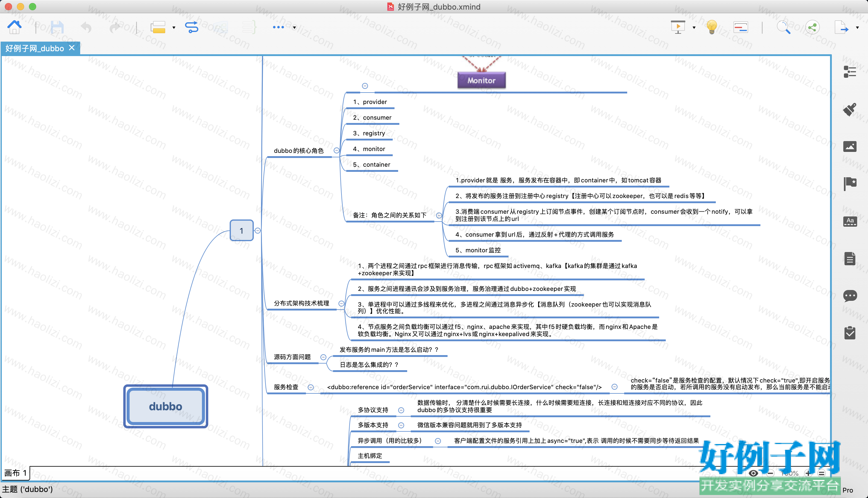Image resolution: width=868 pixels, height=498 pixels.
Task: Open the Image panel in the sidebar
Action: pyautogui.click(x=850, y=147)
